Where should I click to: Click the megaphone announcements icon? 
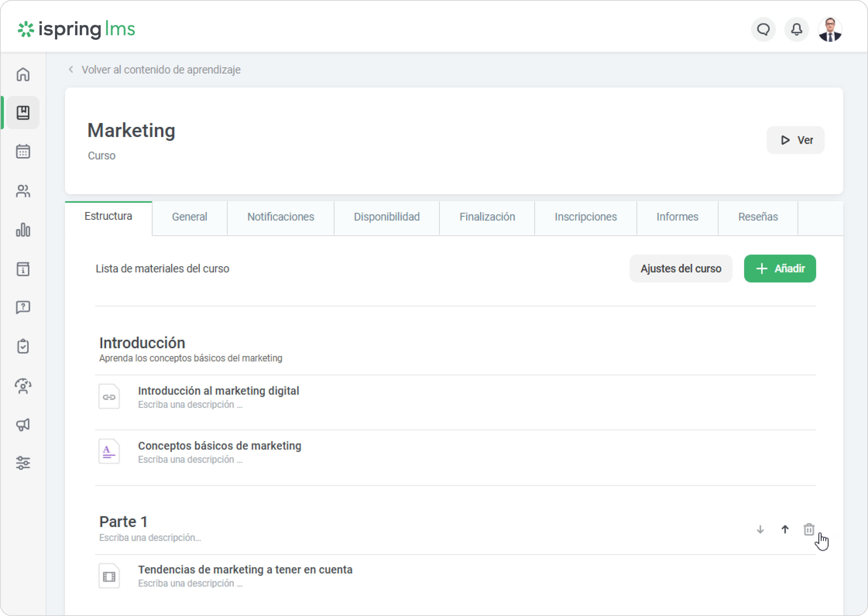(23, 424)
